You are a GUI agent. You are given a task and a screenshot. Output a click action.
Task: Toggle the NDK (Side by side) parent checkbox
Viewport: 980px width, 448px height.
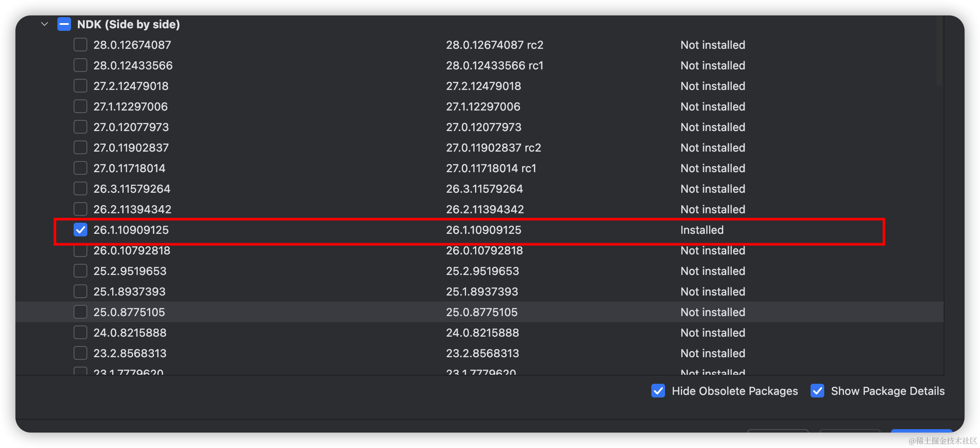tap(64, 24)
